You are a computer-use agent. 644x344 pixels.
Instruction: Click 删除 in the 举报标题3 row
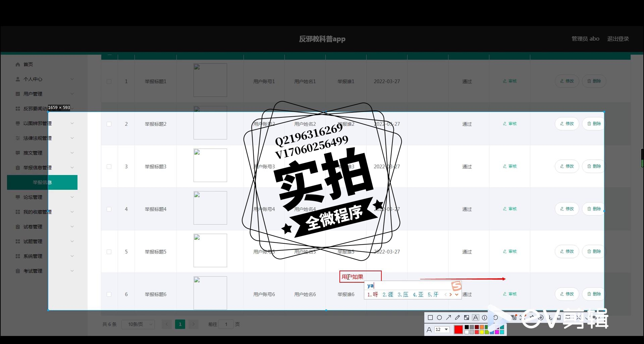coord(594,166)
